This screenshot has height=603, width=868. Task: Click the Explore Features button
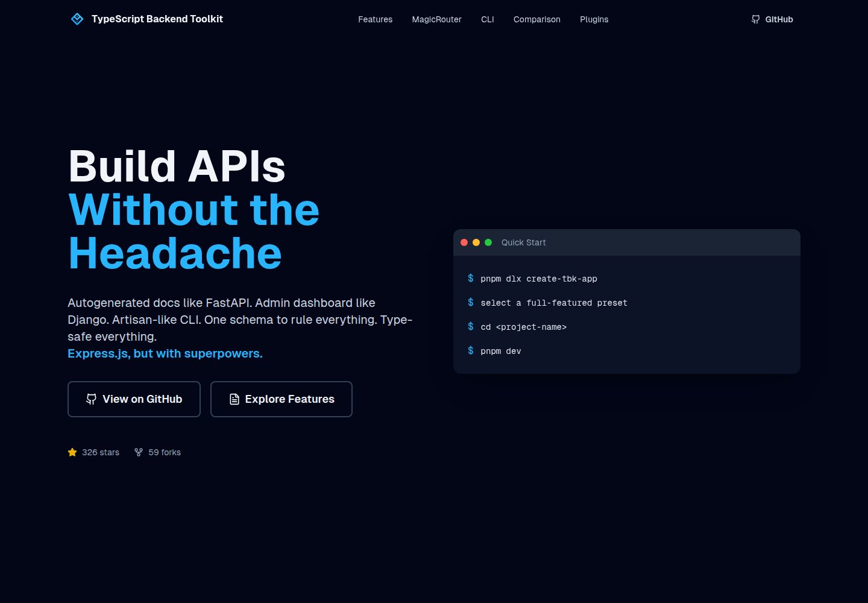(x=281, y=399)
